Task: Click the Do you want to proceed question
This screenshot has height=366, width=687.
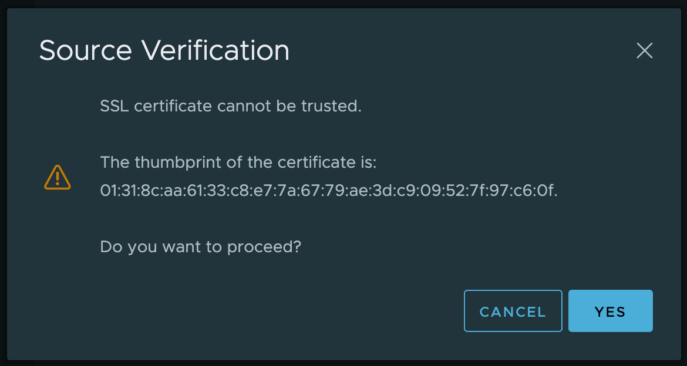Action: pyautogui.click(x=201, y=247)
